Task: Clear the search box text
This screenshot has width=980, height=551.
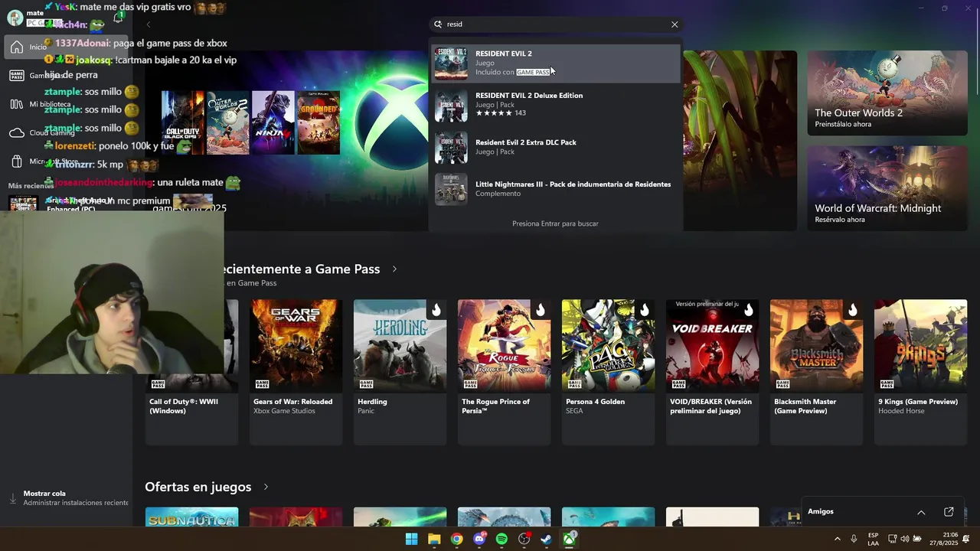Action: (x=675, y=24)
